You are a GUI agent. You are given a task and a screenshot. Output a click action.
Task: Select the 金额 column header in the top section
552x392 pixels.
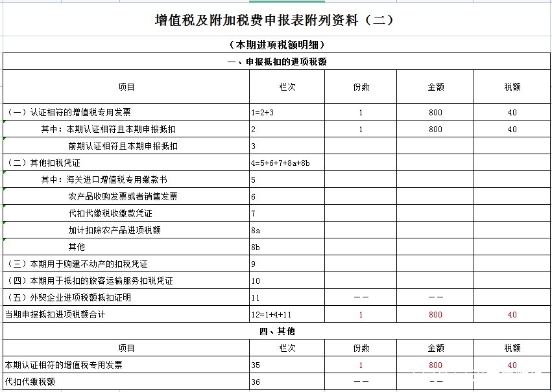point(435,87)
